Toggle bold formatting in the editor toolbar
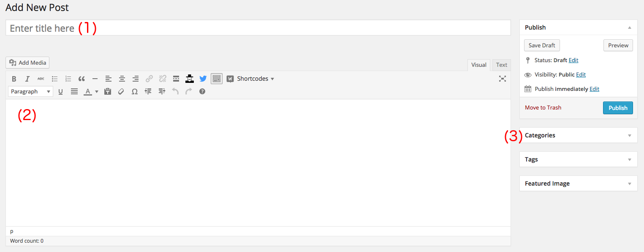Image resolution: width=644 pixels, height=252 pixels. point(14,79)
